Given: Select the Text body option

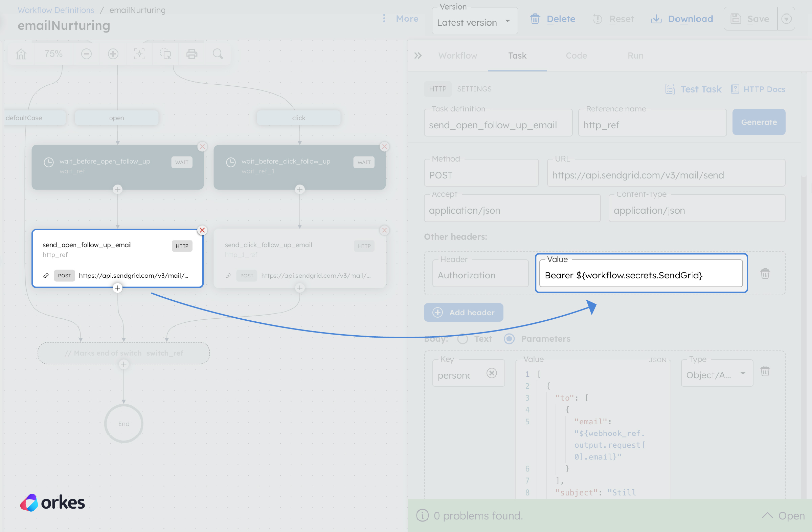Looking at the screenshot, I should click(x=463, y=338).
